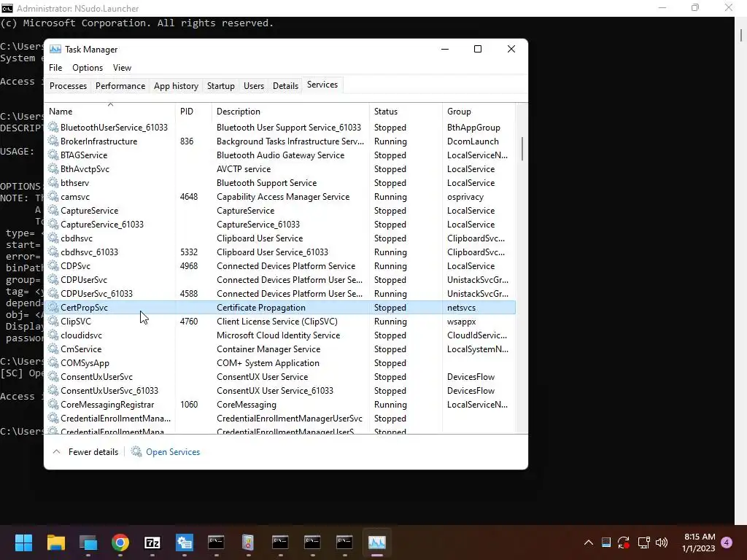
Task: Select the ConsentUxUserSvc_61033 service name
Action: point(109,391)
